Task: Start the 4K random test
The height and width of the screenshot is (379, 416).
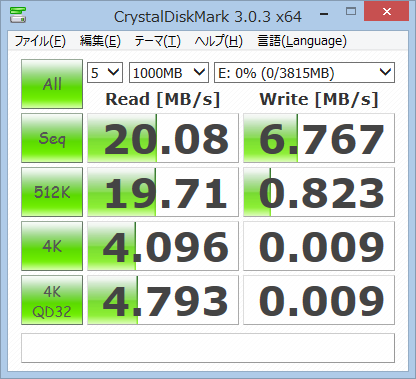Action: pos(52,246)
